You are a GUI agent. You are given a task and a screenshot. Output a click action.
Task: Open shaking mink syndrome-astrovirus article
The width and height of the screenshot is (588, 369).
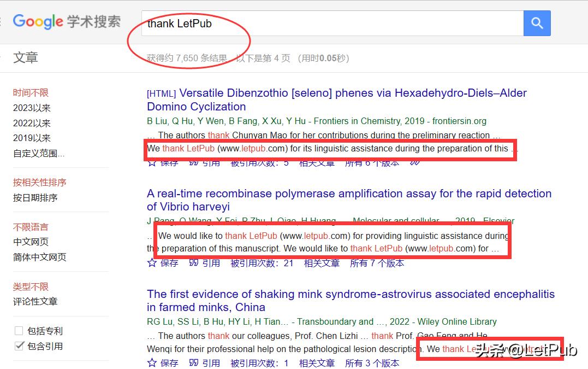tap(351, 300)
